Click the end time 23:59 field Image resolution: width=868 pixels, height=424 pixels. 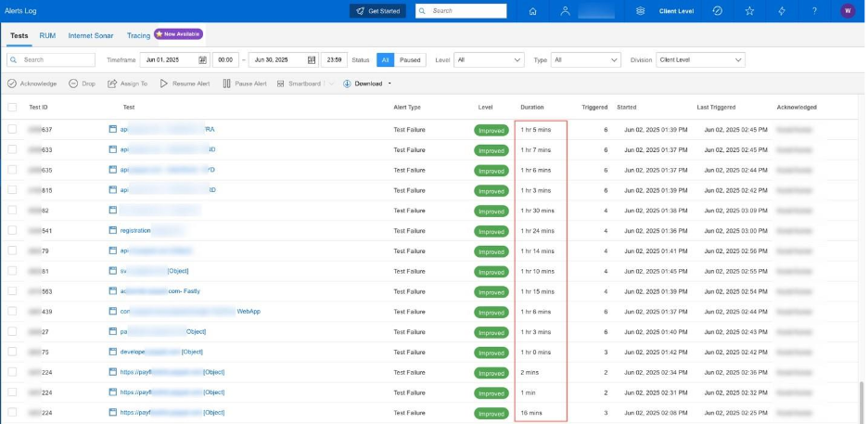[335, 59]
